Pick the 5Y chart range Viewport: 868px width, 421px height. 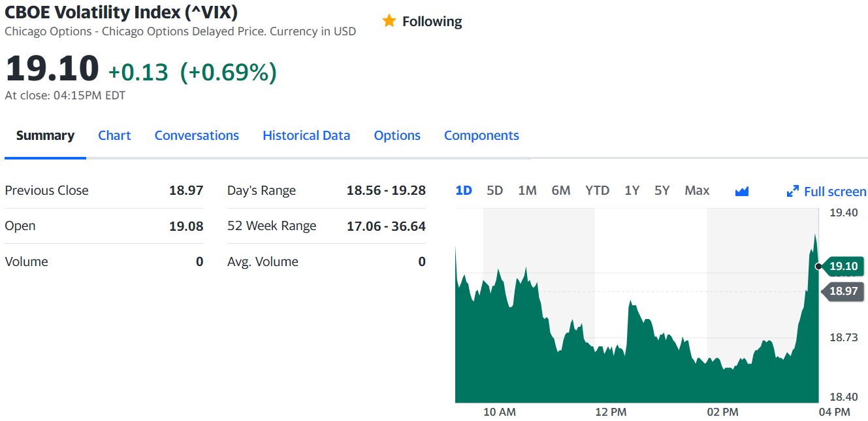click(662, 190)
